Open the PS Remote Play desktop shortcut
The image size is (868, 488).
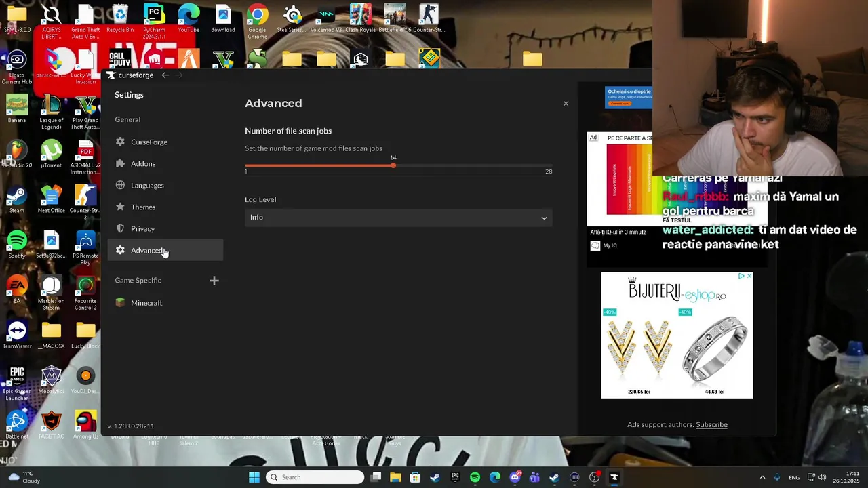[x=85, y=248]
